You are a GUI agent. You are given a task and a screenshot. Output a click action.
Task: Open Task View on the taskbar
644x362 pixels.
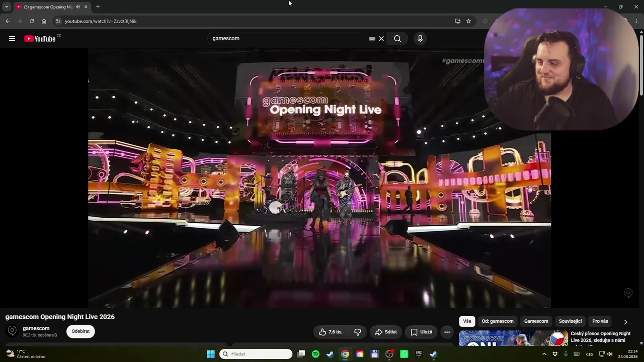pos(301,354)
